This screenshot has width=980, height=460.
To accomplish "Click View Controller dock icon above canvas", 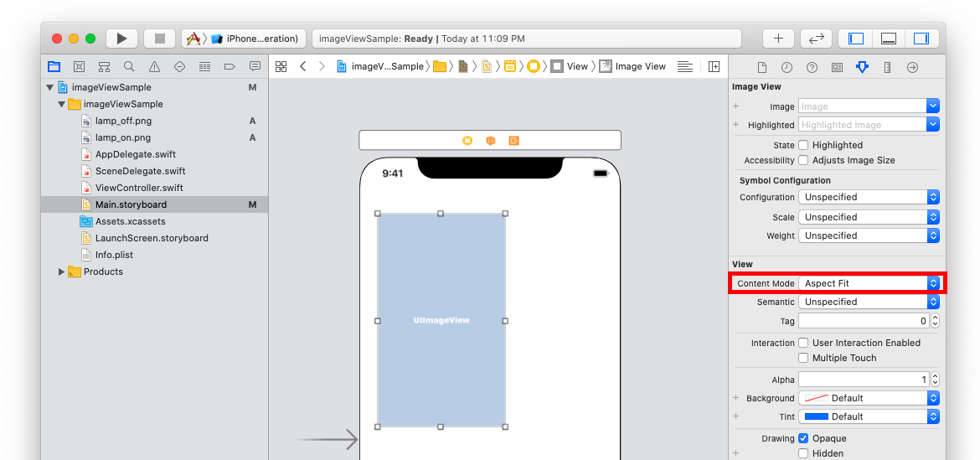I will click(x=467, y=141).
